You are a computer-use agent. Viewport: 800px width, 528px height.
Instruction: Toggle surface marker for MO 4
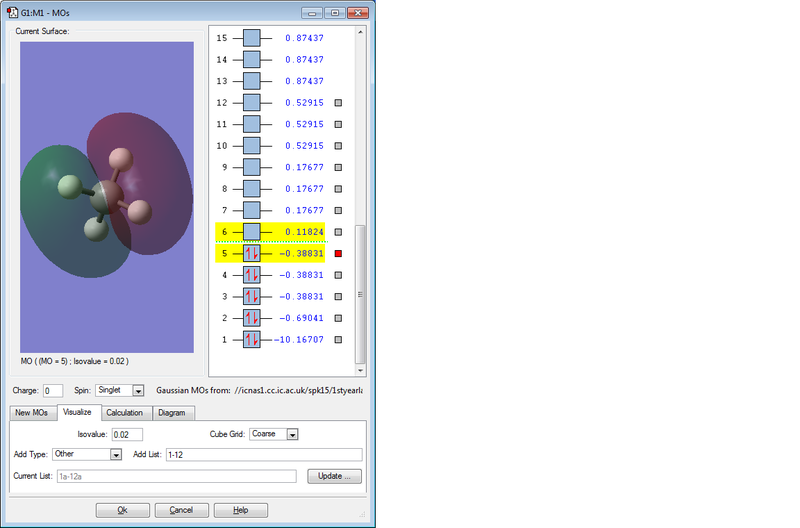pos(338,275)
